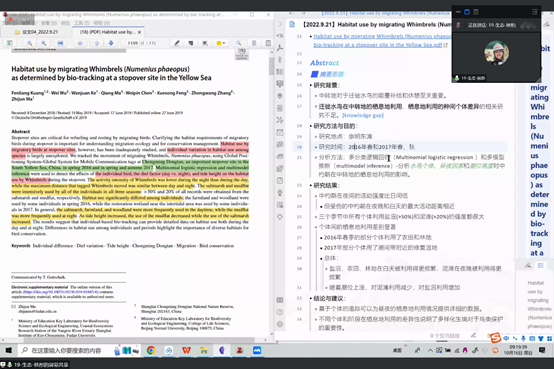Click the <% Templater ribbon icon

pos(280,36)
